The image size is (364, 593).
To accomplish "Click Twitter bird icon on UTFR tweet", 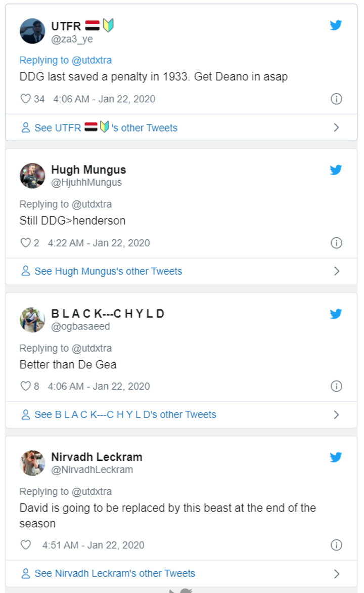I will coord(336,25).
